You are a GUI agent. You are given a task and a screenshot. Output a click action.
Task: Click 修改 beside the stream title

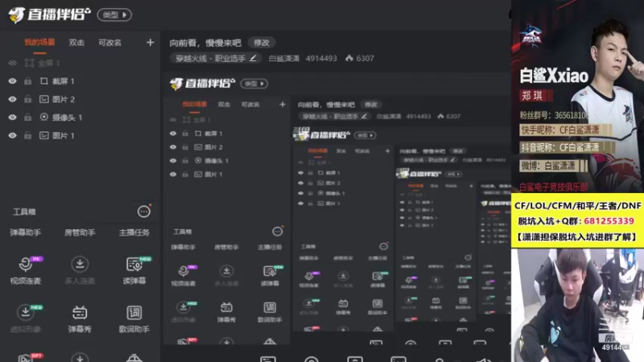coord(261,43)
